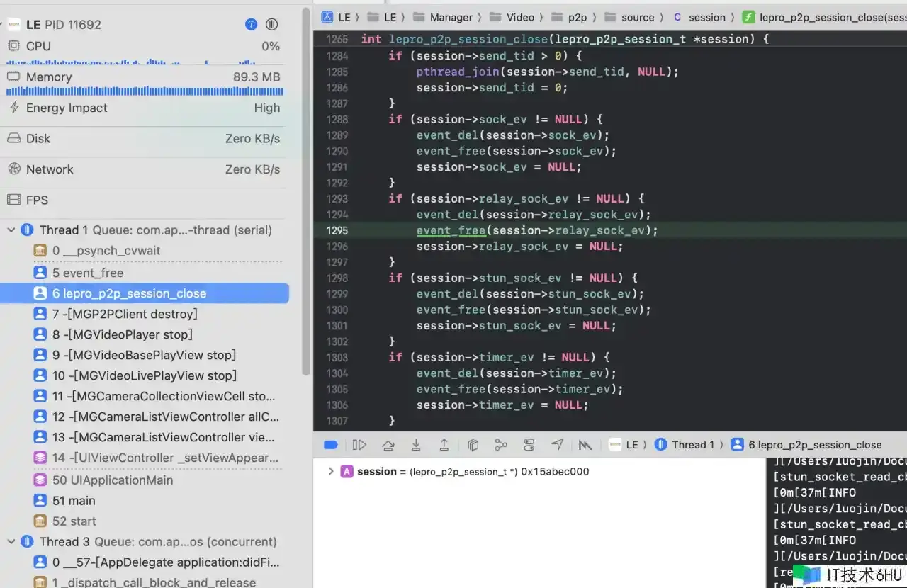Click the Step Into debug button
The width and height of the screenshot is (907, 588).
point(416,445)
